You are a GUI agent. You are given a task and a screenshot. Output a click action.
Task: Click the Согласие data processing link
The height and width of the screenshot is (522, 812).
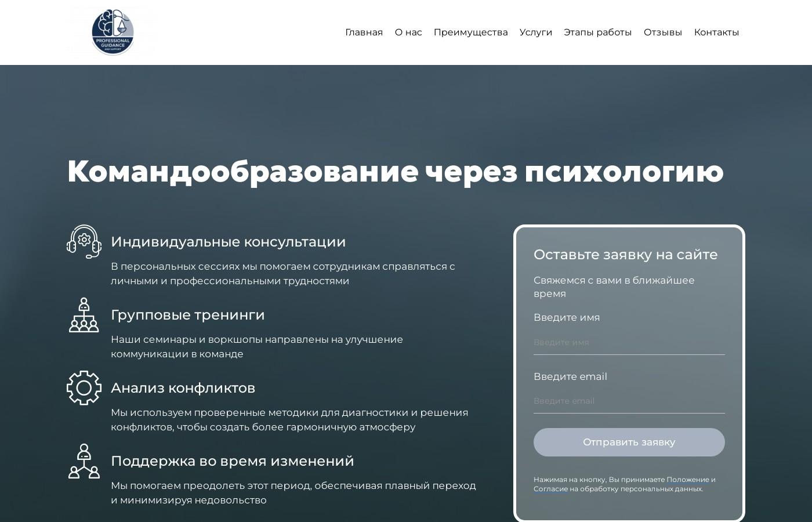click(x=550, y=489)
